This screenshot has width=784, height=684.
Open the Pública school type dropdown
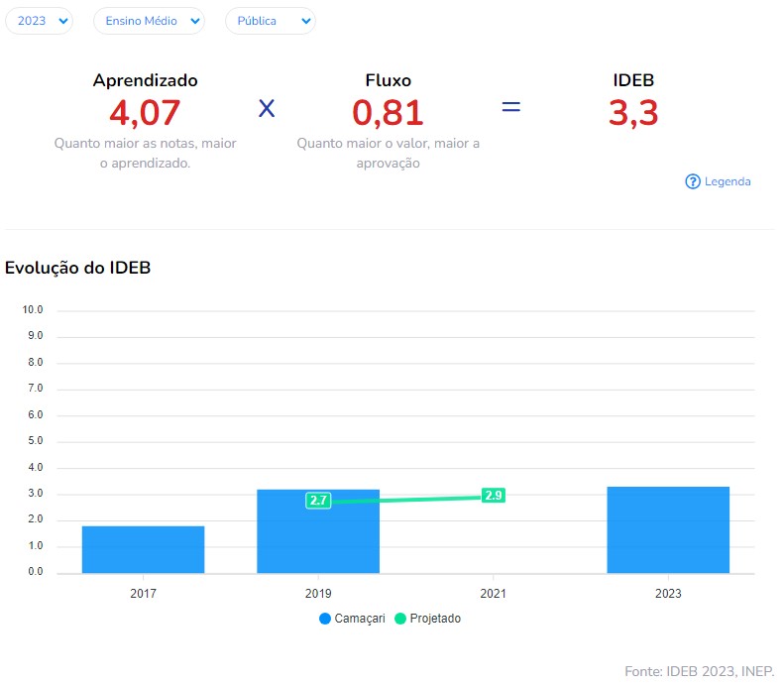270,21
